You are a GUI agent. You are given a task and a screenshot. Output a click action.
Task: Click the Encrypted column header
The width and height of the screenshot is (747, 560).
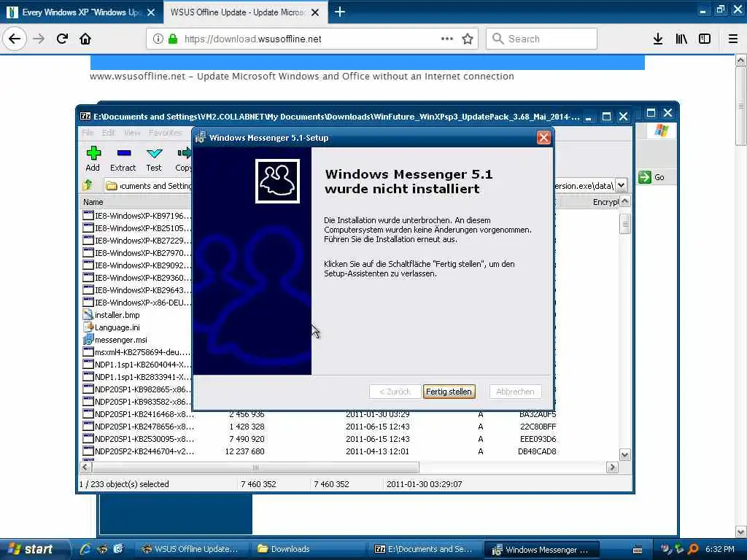pyautogui.click(x=605, y=202)
